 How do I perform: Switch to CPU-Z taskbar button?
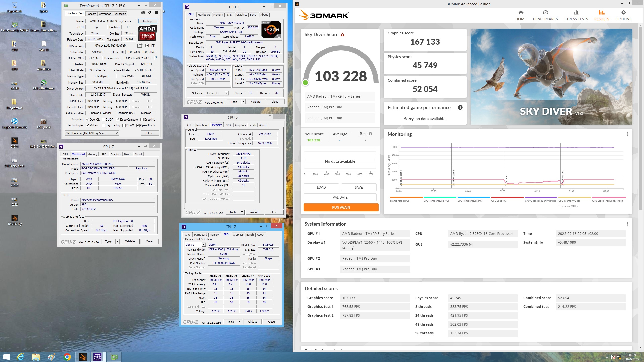(97, 357)
